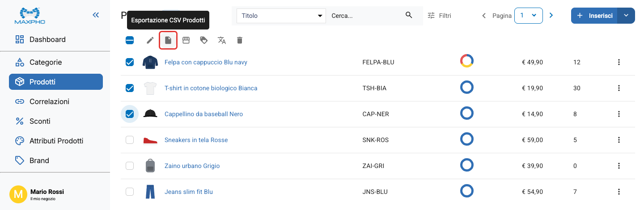Open Brand in sidebar
This screenshot has height=210, width=644.
[x=56, y=160]
